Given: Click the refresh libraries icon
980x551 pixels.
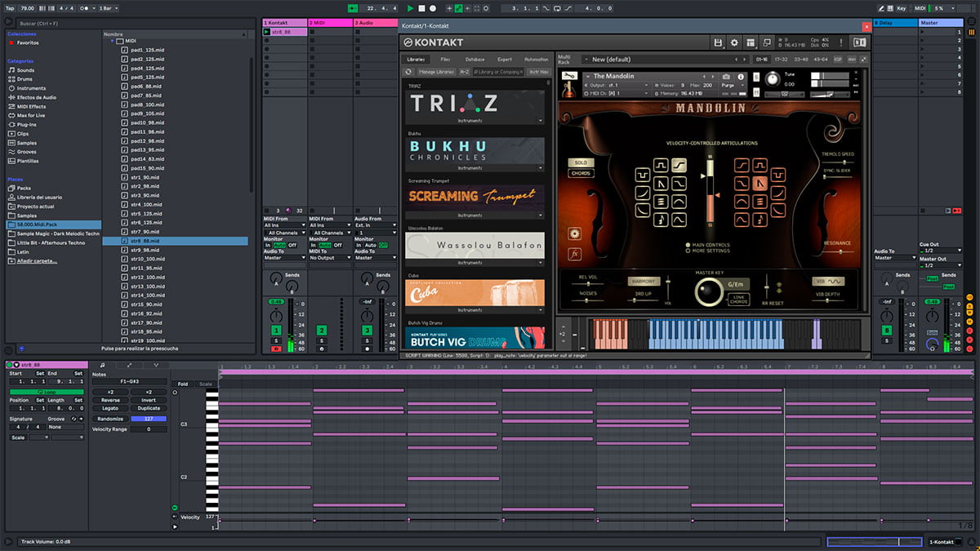Looking at the screenshot, I should tap(409, 72).
